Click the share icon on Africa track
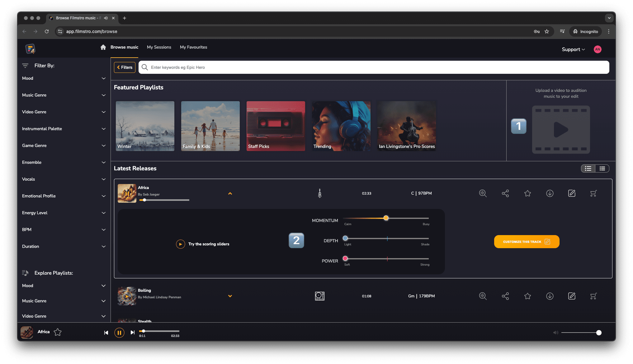This screenshot has width=633, height=364. [x=505, y=193]
